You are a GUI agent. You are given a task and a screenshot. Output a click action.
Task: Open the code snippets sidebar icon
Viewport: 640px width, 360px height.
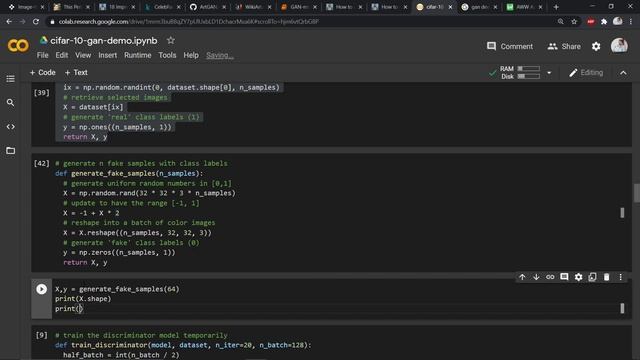pyautogui.click(x=11, y=127)
